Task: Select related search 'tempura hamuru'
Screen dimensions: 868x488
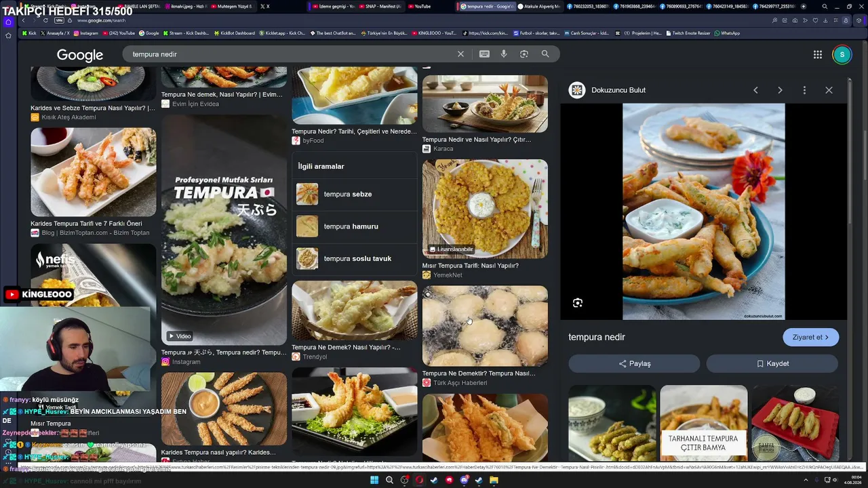Action: pos(355,226)
